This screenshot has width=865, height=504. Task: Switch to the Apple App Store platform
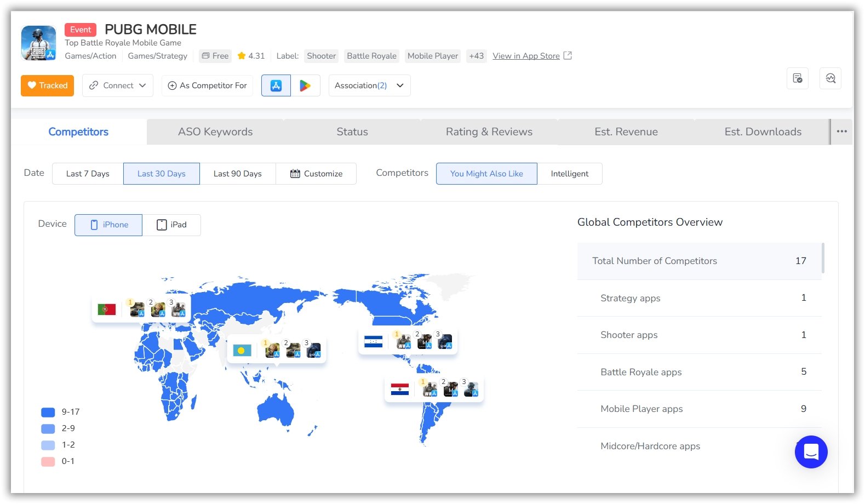point(276,85)
